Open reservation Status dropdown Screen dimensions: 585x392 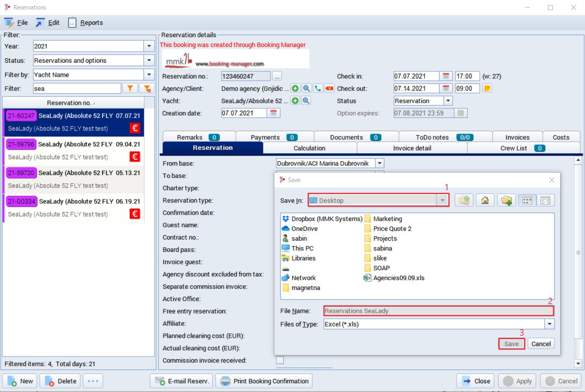point(448,101)
